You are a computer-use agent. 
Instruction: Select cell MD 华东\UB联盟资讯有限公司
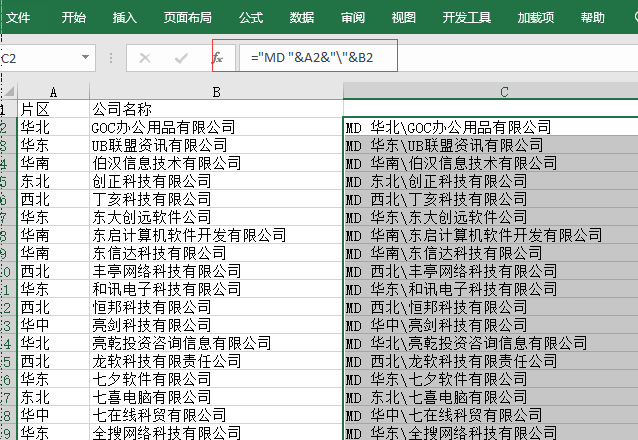point(491,145)
